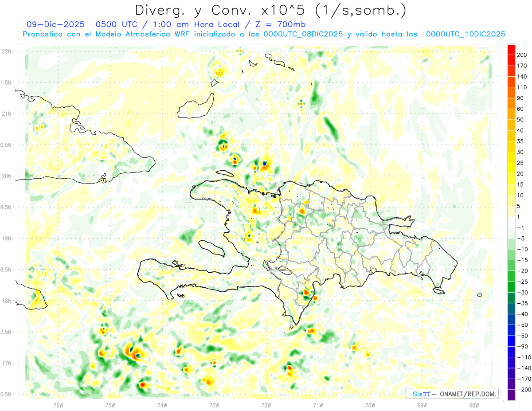532x411 pixels.
Task: Click the '0000UTC_08DIC2025' initialization time
Action: click(303, 34)
